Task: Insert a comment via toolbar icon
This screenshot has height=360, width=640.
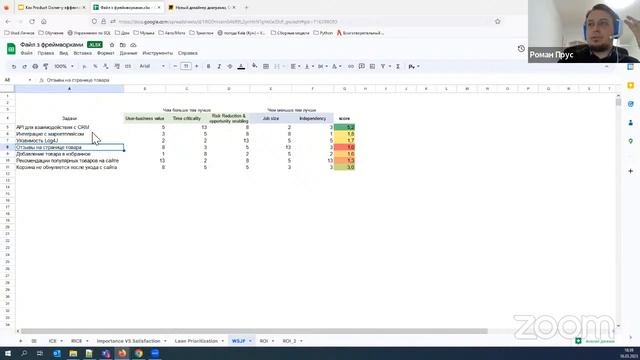Action: [361, 67]
